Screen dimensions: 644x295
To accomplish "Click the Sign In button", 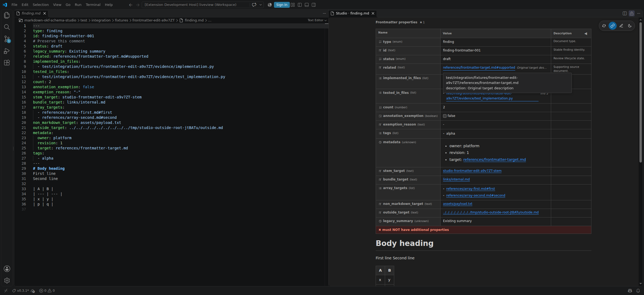I will click(x=281, y=5).
